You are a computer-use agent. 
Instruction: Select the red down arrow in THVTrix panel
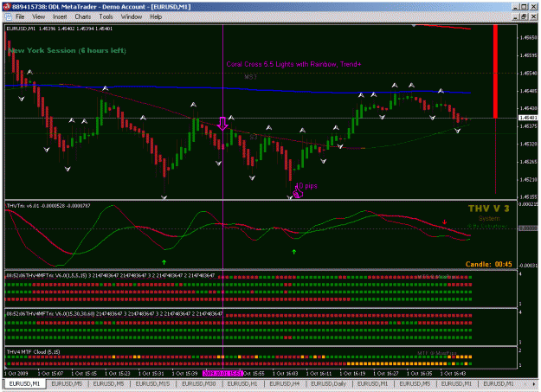pyautogui.click(x=444, y=222)
